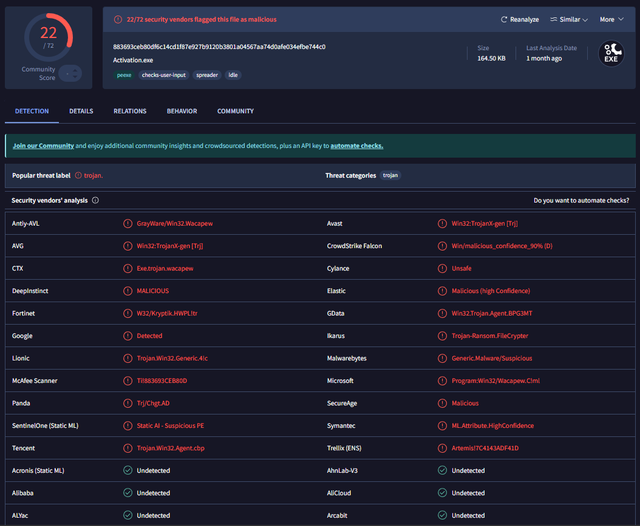The height and width of the screenshot is (526, 640).
Task: Click the alert icon in the Tencent row
Action: (128, 448)
